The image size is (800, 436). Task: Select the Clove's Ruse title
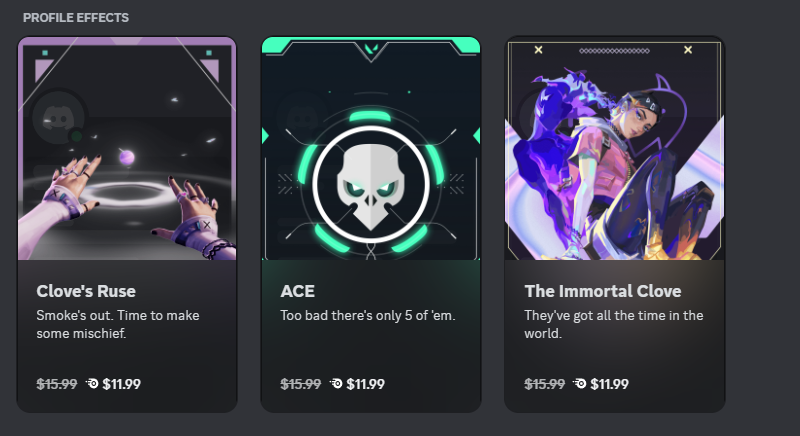tap(86, 291)
